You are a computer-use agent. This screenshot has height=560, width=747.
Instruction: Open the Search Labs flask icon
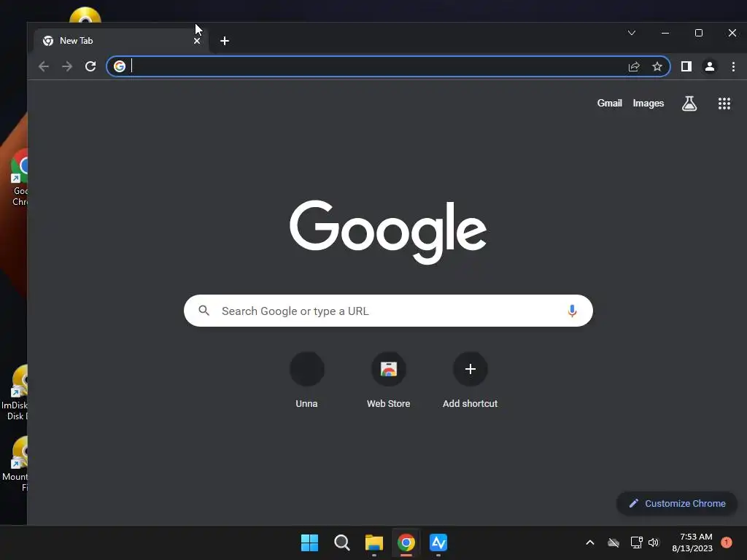tap(689, 104)
